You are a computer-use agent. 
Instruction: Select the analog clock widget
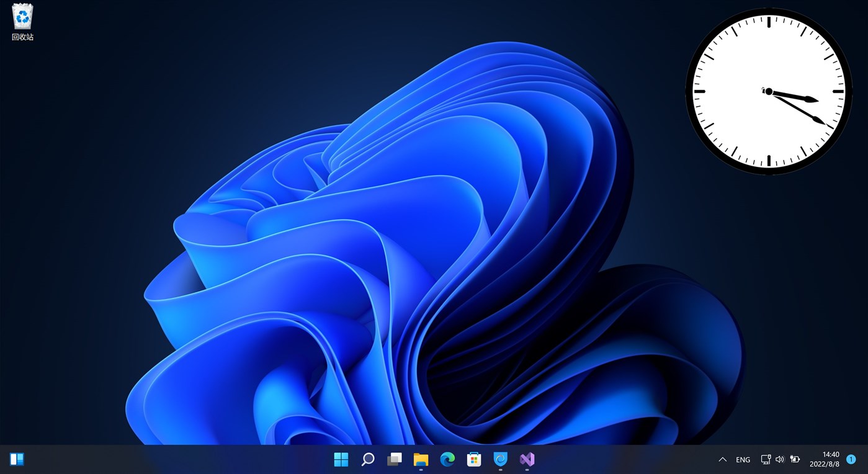(768, 90)
